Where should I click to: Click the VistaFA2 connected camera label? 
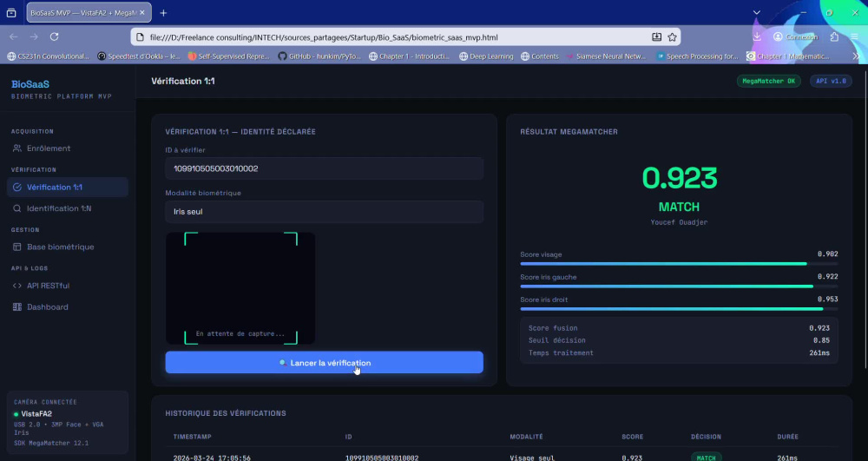36,414
